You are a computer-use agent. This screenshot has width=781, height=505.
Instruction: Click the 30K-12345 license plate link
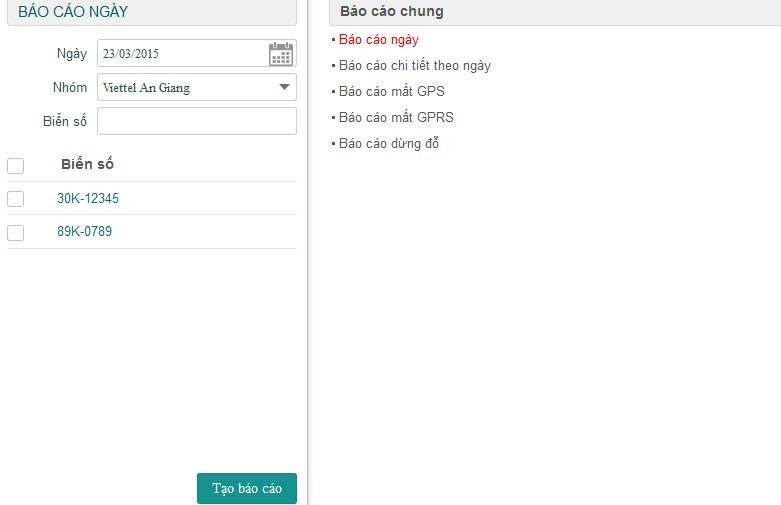(x=88, y=199)
